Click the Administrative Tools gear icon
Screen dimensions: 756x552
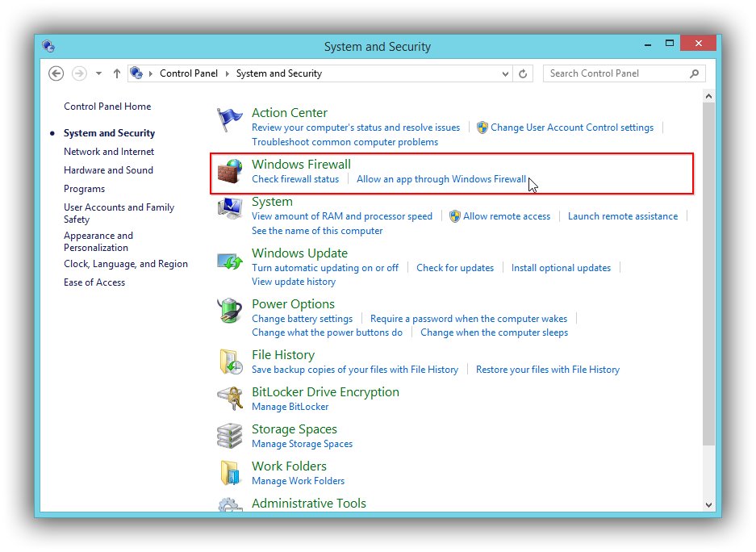point(229,504)
